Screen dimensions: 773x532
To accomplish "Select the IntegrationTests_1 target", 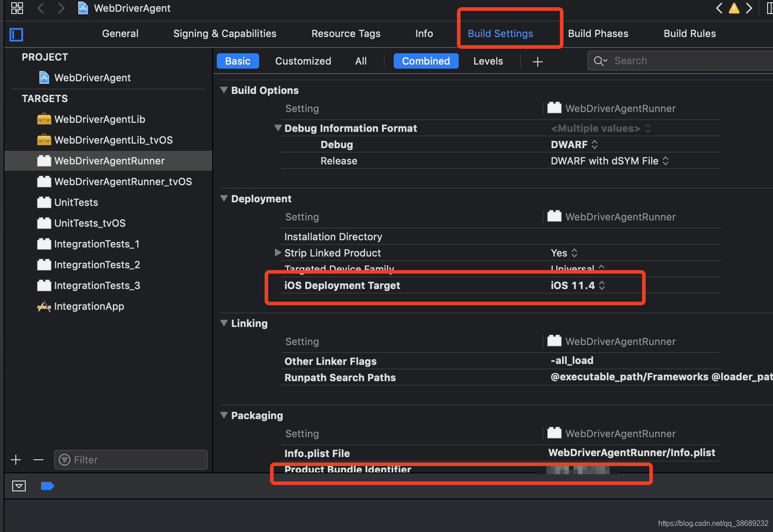I will coord(108,244).
